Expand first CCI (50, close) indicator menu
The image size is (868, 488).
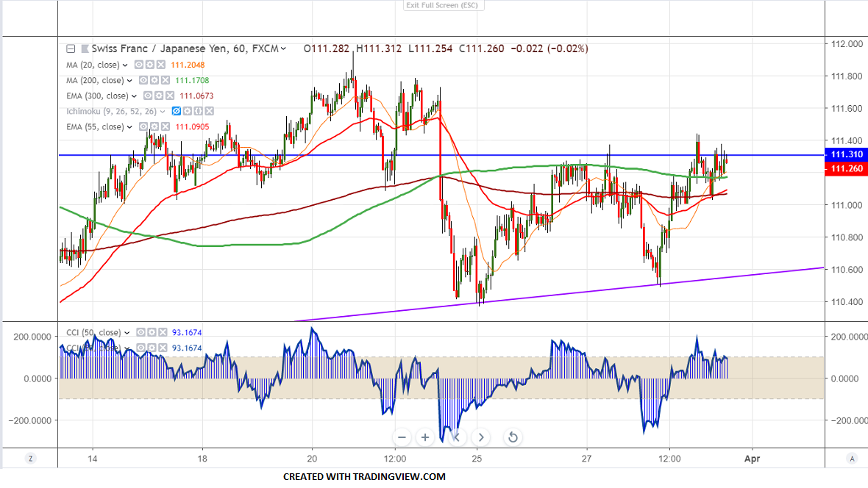click(x=127, y=332)
